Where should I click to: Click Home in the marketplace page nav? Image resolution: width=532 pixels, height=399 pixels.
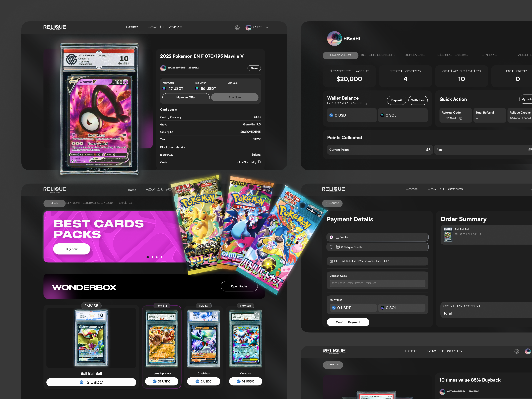(132, 190)
